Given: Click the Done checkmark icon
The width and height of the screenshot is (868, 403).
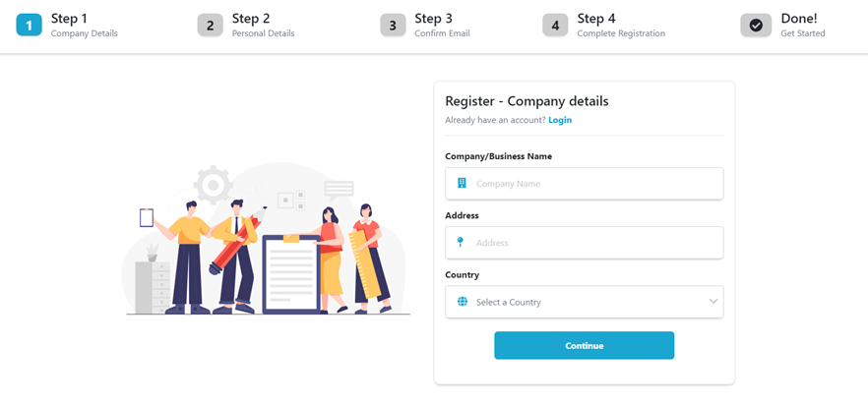Looking at the screenshot, I should point(756,26).
